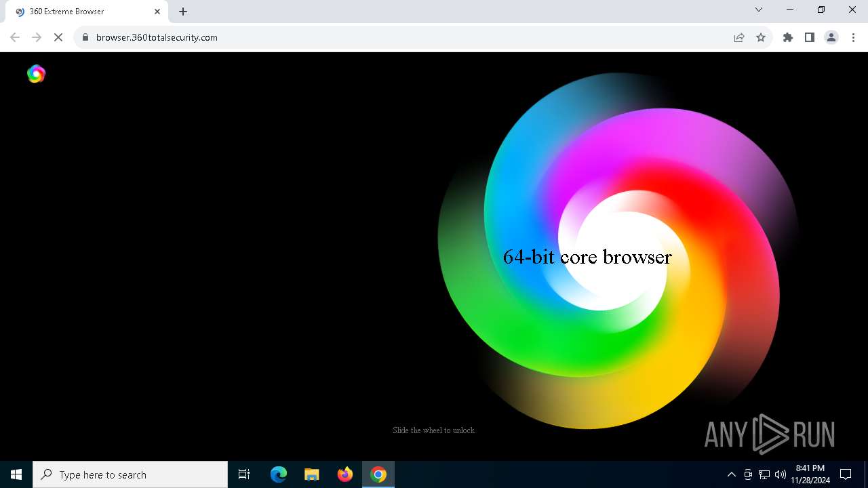View site information via the lock icon
868x488 pixels.
[x=85, y=37]
